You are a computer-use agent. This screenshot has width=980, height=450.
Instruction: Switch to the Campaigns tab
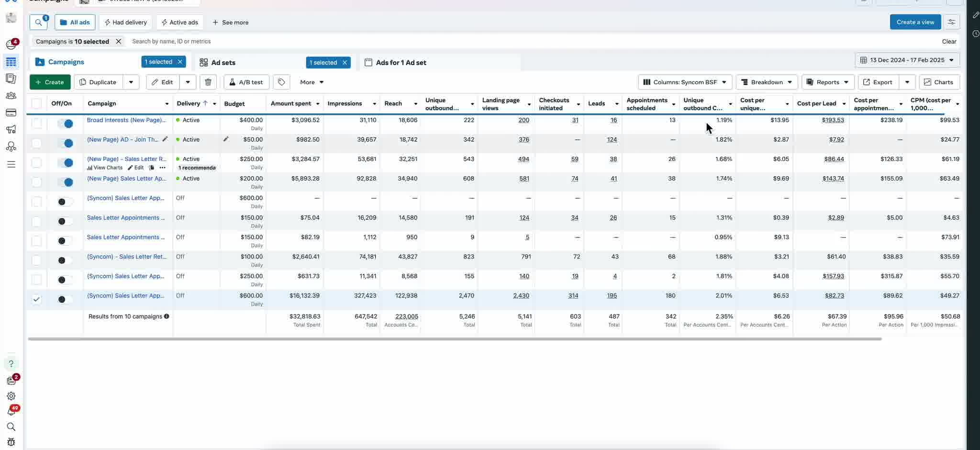click(66, 62)
